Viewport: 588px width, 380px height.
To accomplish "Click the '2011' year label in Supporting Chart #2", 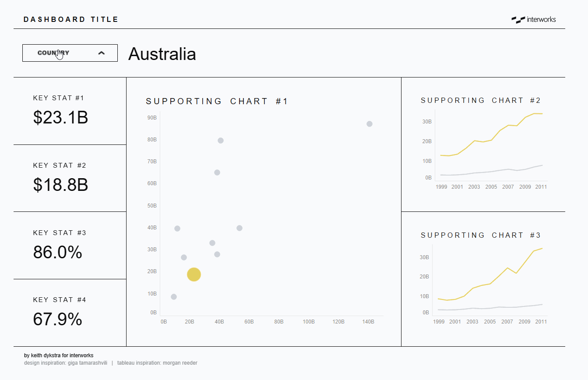I will click(x=541, y=187).
